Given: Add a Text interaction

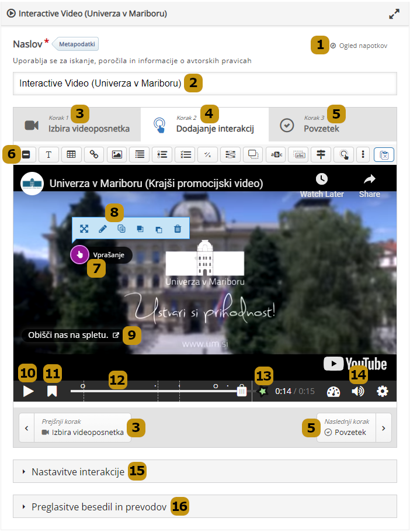Looking at the screenshot, I should [48, 155].
